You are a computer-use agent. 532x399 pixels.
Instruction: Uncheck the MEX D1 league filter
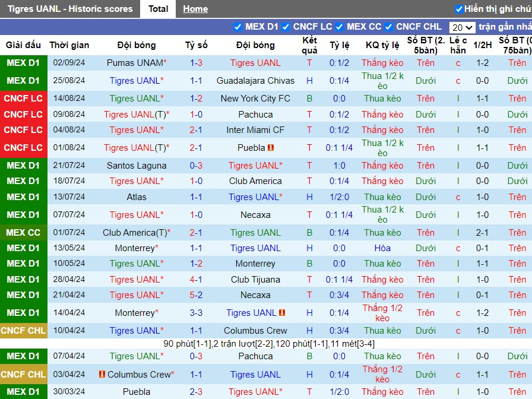[238, 27]
